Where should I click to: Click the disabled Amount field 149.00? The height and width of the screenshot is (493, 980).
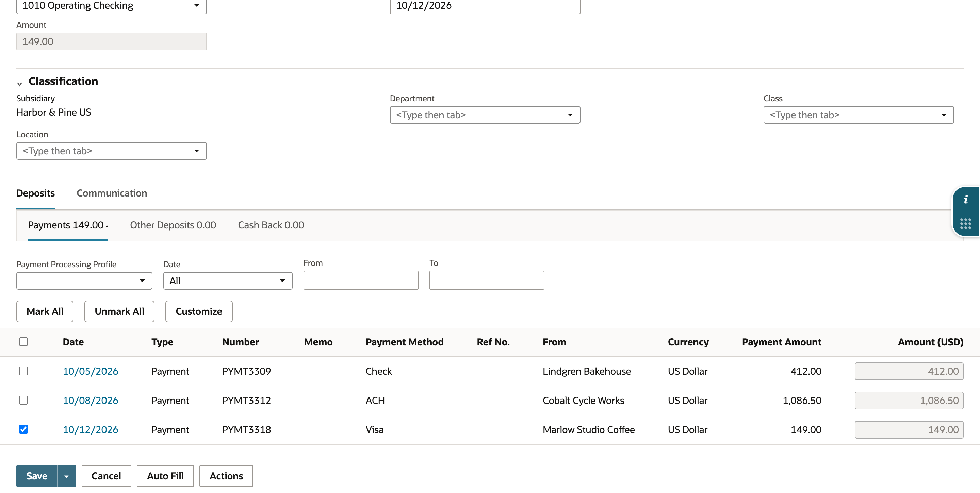[x=112, y=41]
